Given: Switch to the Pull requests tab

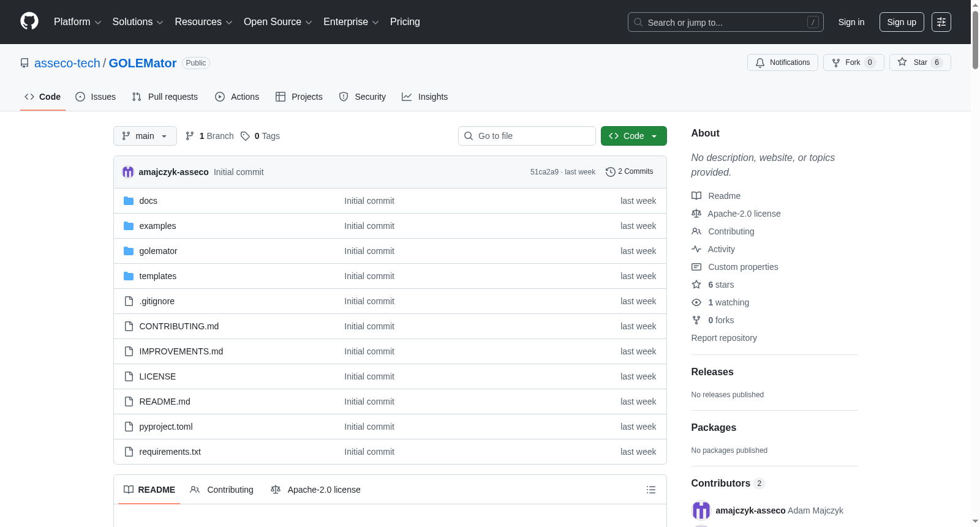Looking at the screenshot, I should 165,97.
